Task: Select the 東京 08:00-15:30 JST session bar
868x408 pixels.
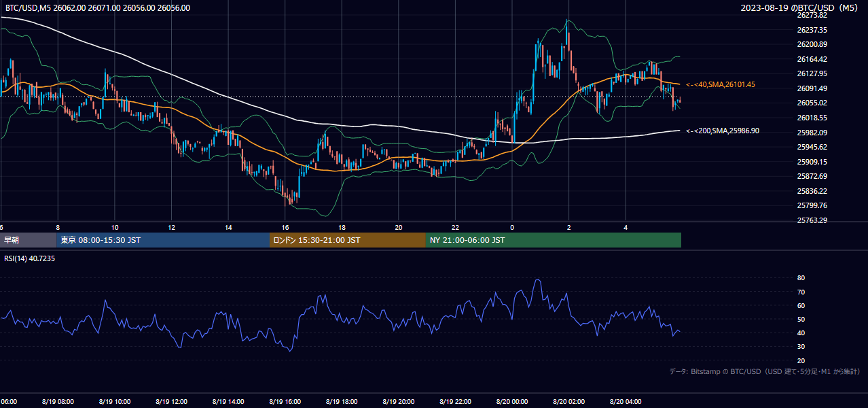Action: (x=163, y=240)
